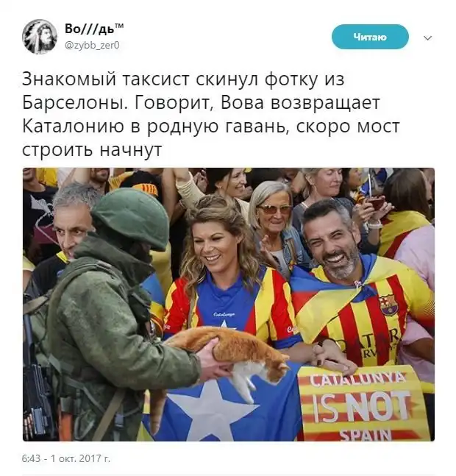Click the woman's blue Catalunya shirt logo
456x476 pixels.
pyautogui.click(x=224, y=315)
